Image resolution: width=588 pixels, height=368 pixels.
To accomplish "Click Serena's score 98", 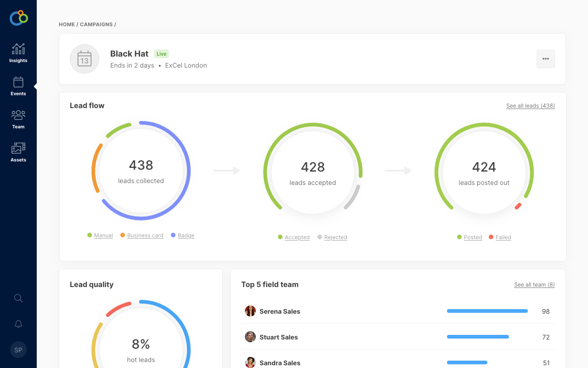I will 546,311.
